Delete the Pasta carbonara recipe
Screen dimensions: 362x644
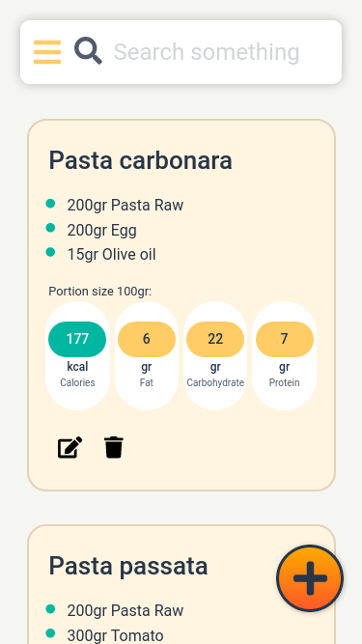(x=114, y=447)
